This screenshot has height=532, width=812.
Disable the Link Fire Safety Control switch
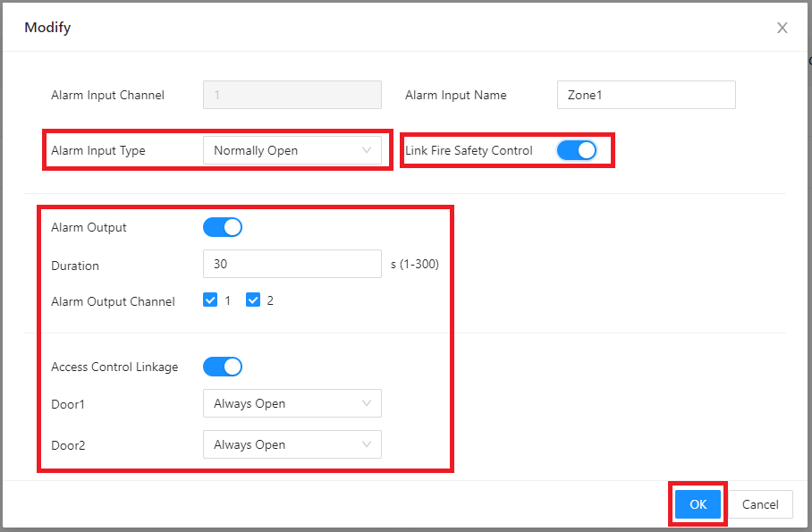(x=577, y=150)
